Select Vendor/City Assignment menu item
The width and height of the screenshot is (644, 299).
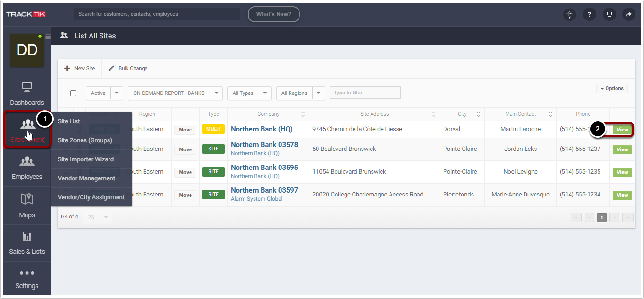(x=91, y=197)
